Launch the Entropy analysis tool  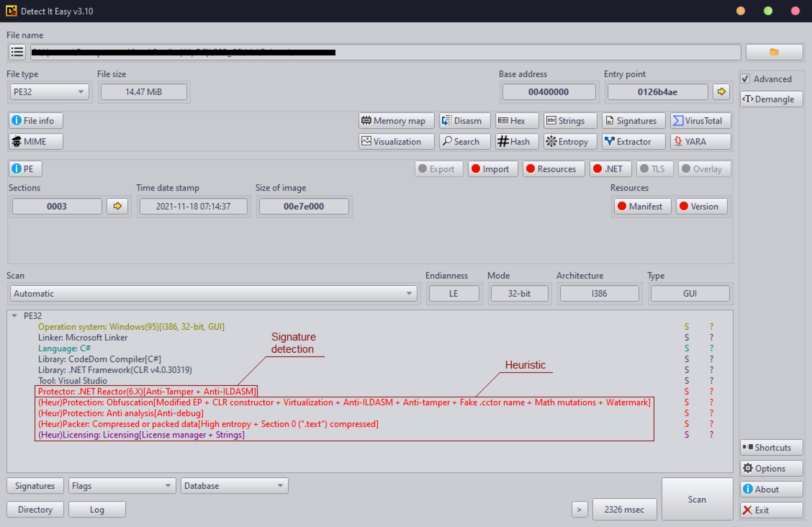[569, 141]
